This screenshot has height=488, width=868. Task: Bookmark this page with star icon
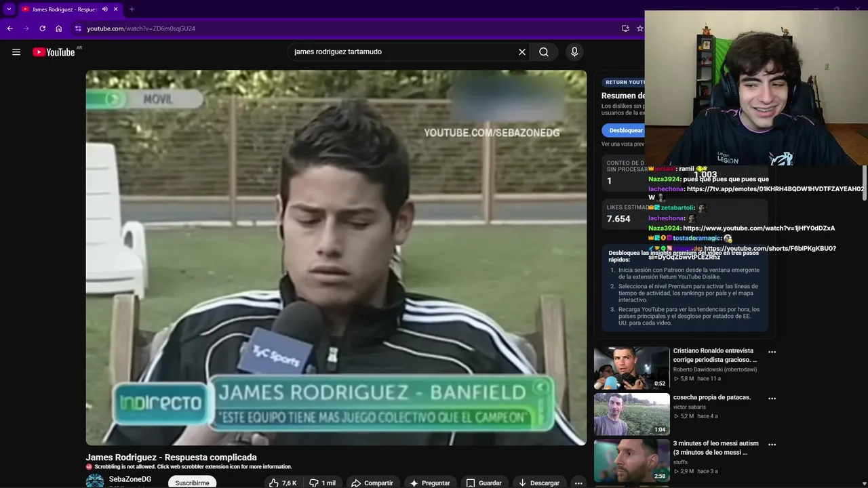(x=639, y=28)
